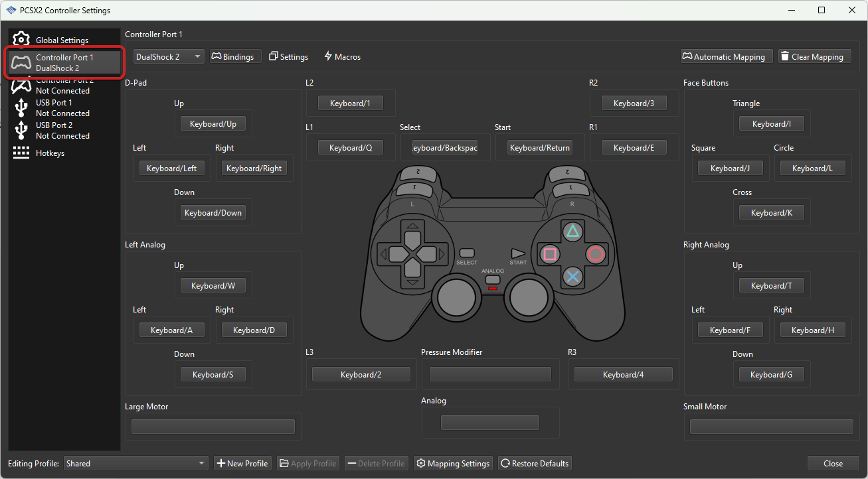868x479 pixels.
Task: Click the blue cross button on controller image
Action: [572, 277]
